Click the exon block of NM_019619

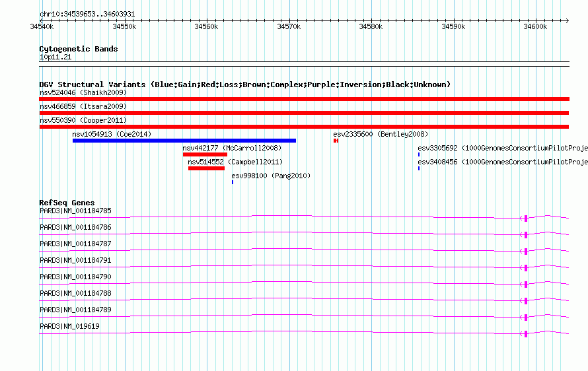(x=526, y=333)
